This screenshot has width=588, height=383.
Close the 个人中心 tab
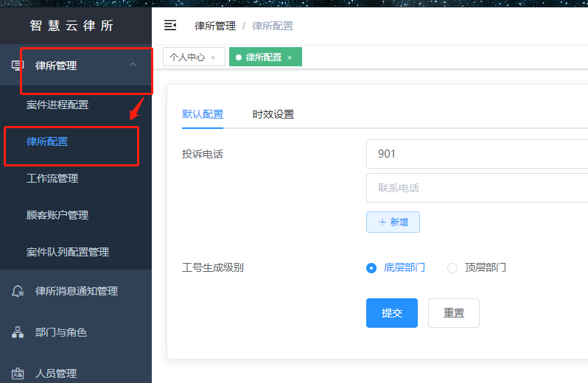click(x=213, y=57)
